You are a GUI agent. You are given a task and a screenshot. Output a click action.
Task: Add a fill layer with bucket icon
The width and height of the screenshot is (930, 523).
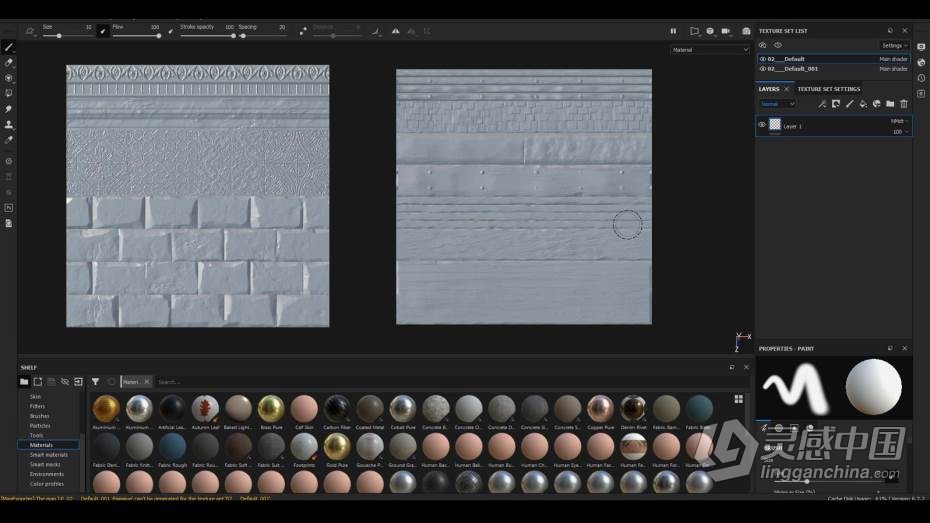[863, 104]
